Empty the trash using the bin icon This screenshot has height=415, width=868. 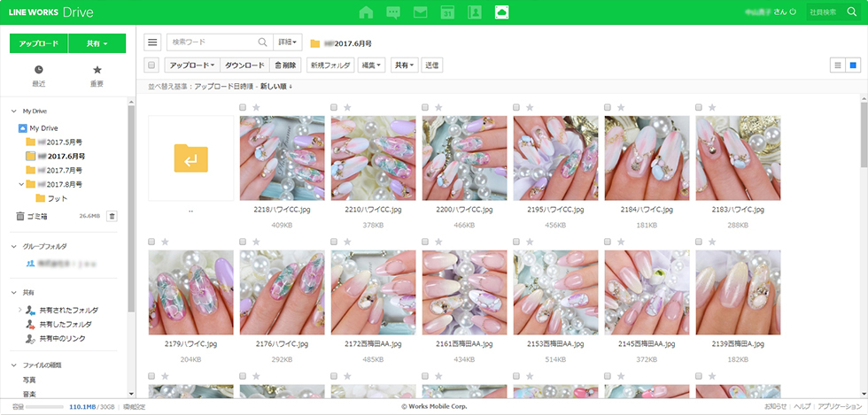[x=112, y=217]
